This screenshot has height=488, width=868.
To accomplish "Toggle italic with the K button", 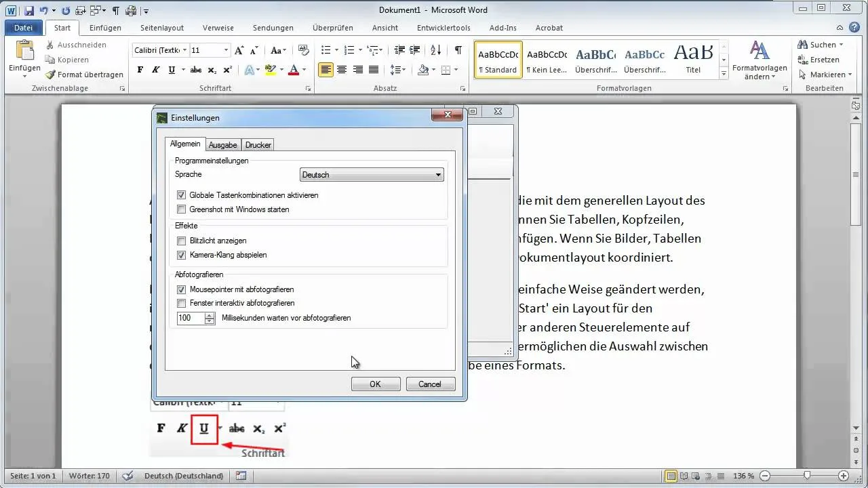I will 156,70.
